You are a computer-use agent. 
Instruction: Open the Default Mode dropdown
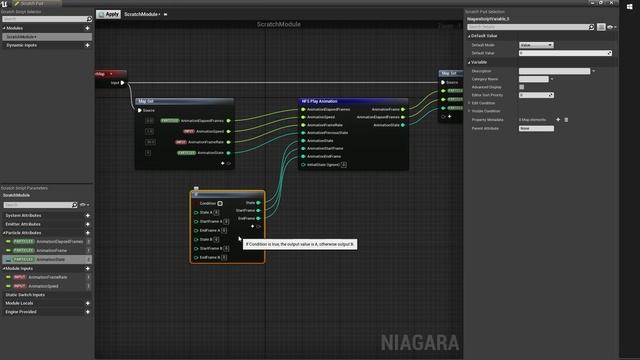[536, 45]
